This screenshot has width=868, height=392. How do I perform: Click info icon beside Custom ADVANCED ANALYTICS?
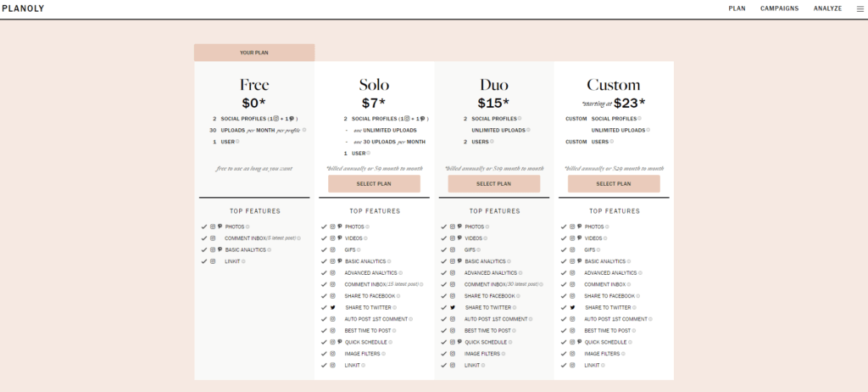point(641,273)
